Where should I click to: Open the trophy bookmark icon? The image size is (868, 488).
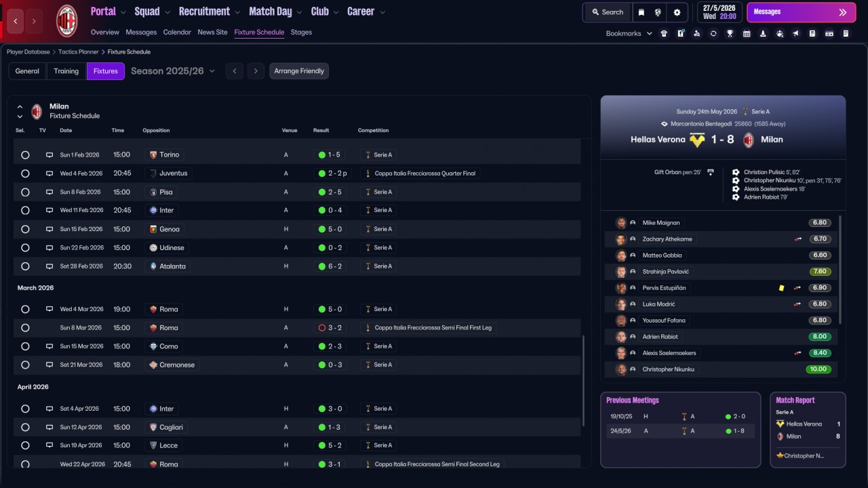[x=730, y=33]
